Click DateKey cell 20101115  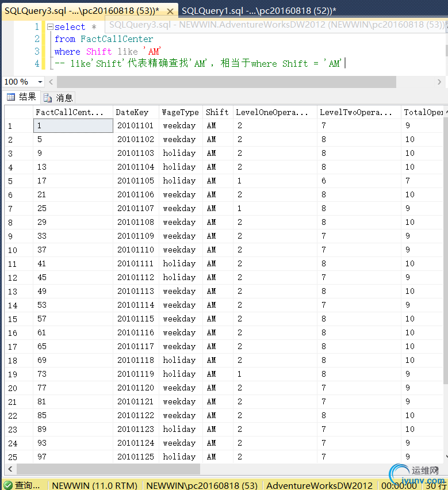pos(136,319)
